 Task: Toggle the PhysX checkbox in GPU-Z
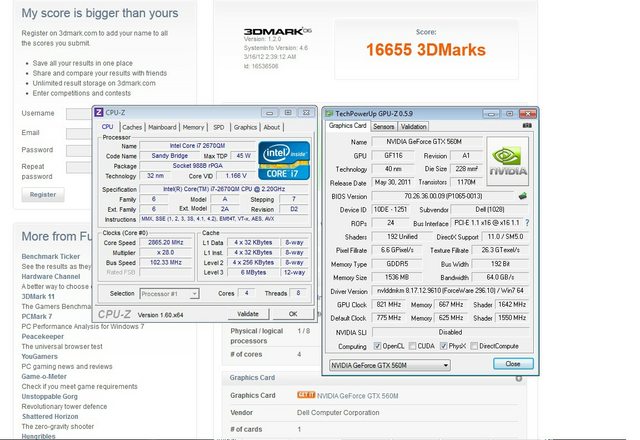tap(443, 346)
